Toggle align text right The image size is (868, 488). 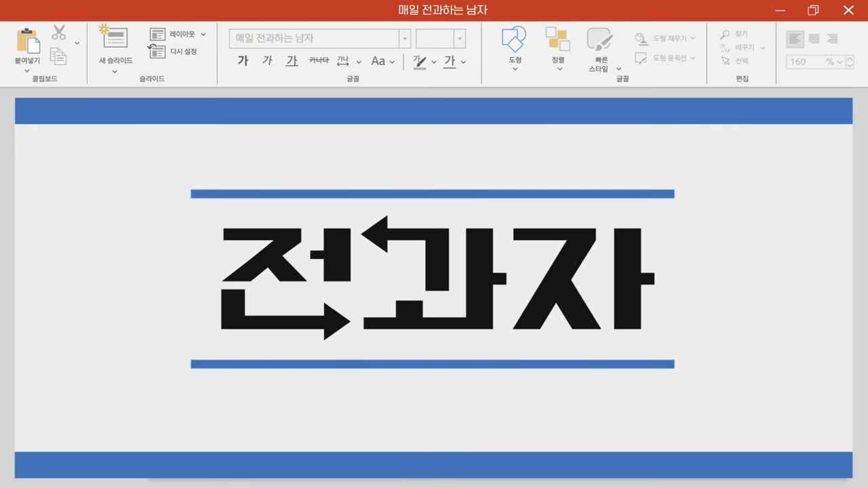click(832, 39)
